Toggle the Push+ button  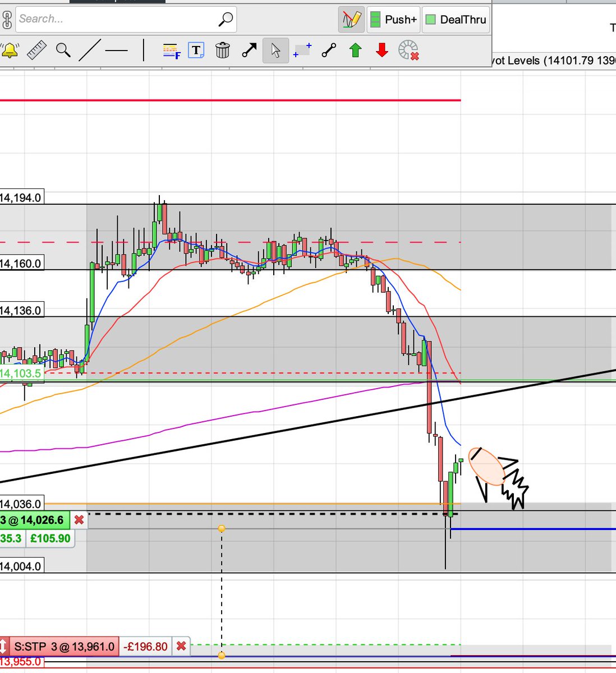(393, 20)
